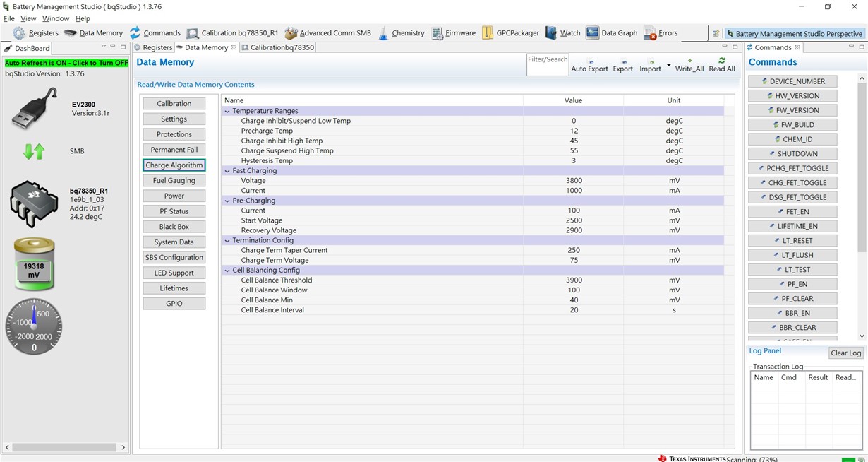Collapse the Fast Charging group

coord(227,171)
